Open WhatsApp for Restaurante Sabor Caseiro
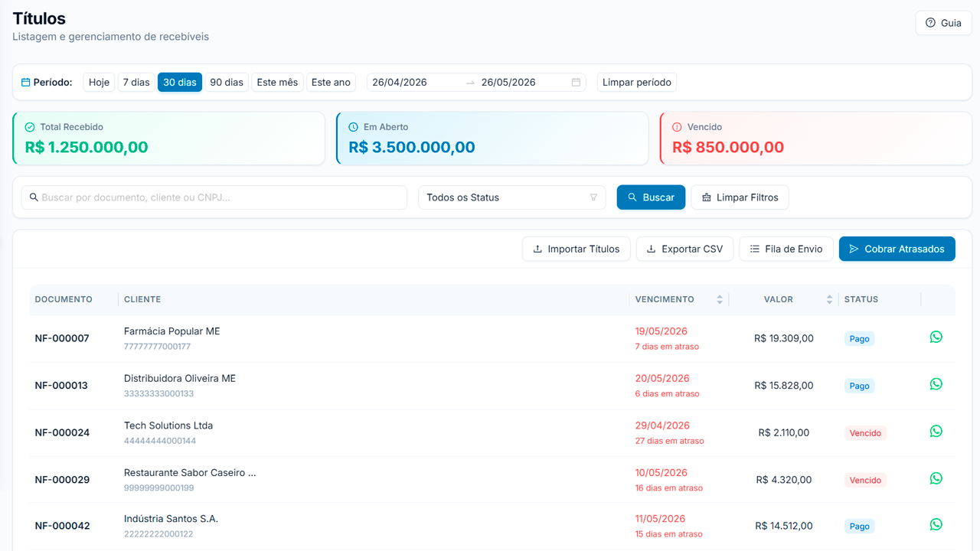Image resolution: width=980 pixels, height=551 pixels. pos(936,479)
